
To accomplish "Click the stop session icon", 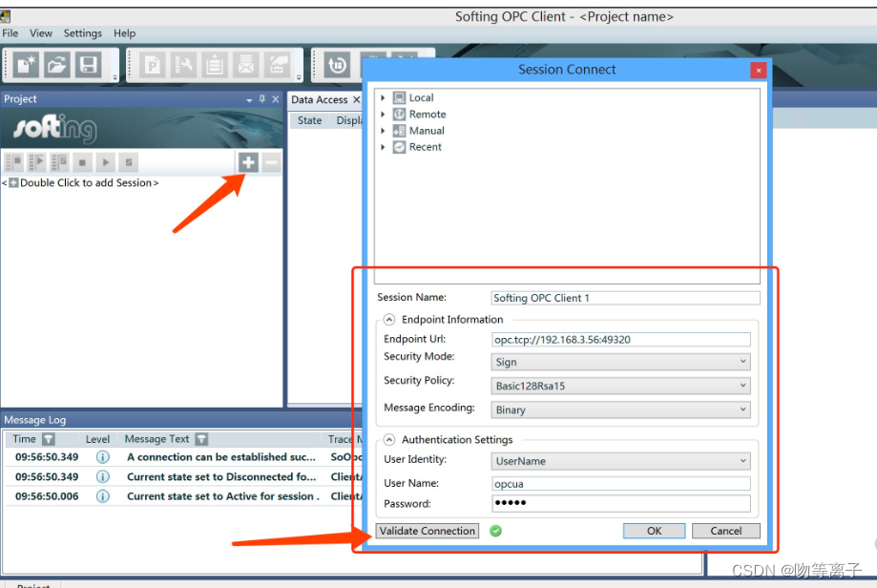I will tap(81, 161).
